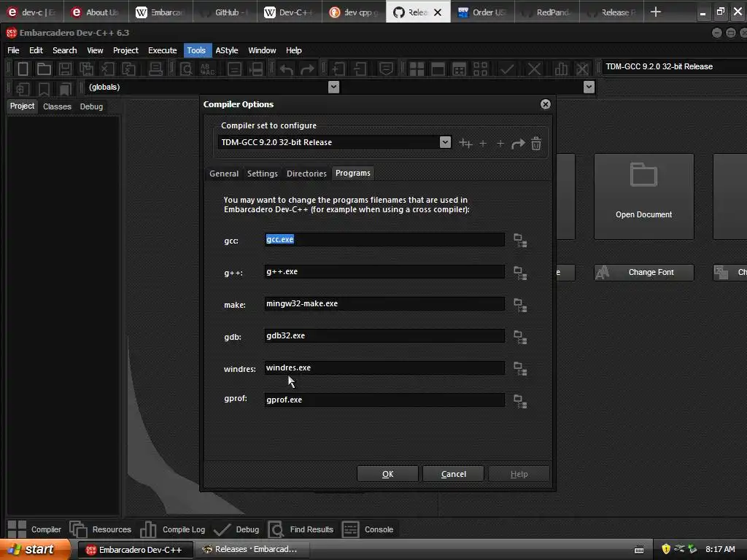747x560 pixels.
Task: Open the File menu
Action: 13,50
